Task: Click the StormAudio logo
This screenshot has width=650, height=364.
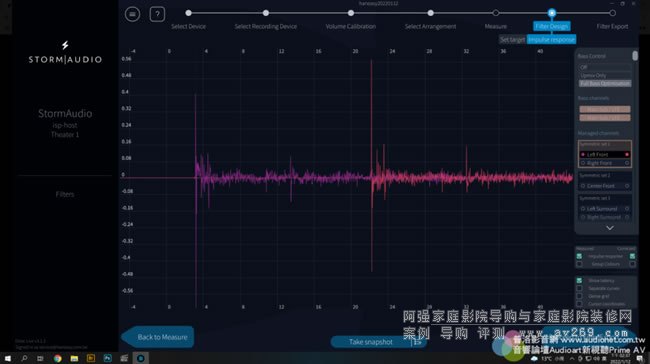Action: click(65, 53)
